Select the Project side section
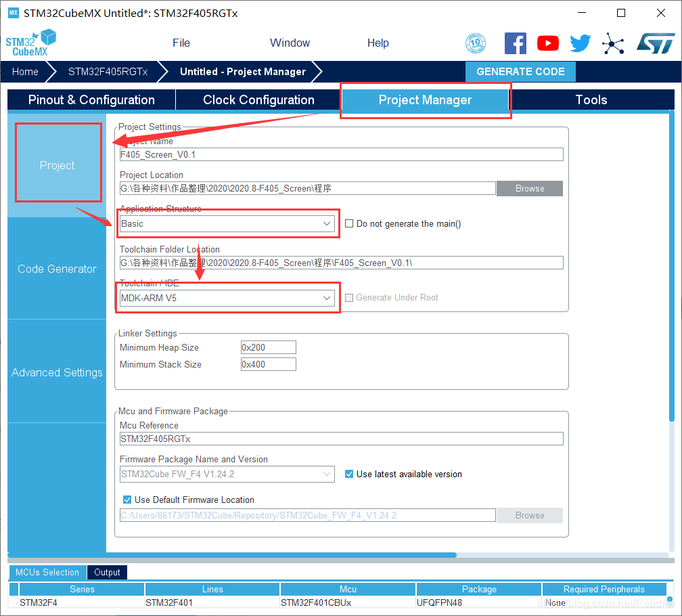 coord(57,165)
